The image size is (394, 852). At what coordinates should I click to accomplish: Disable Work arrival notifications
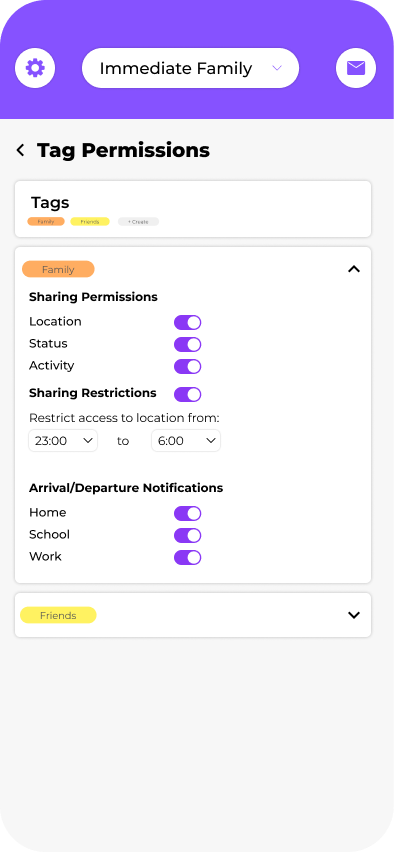(187, 557)
